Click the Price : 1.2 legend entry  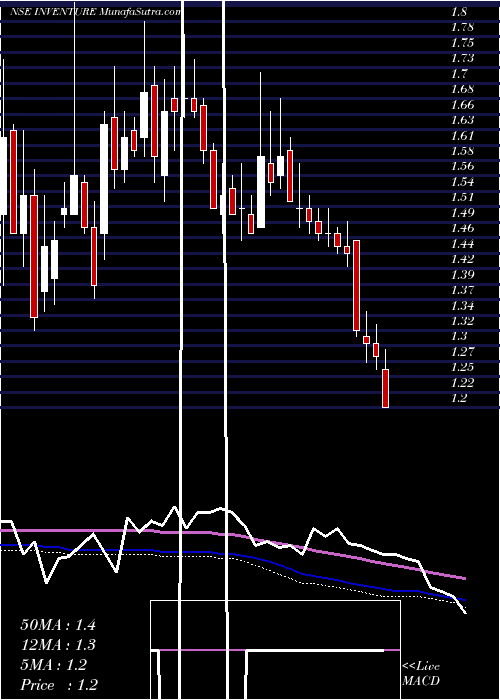59,685
